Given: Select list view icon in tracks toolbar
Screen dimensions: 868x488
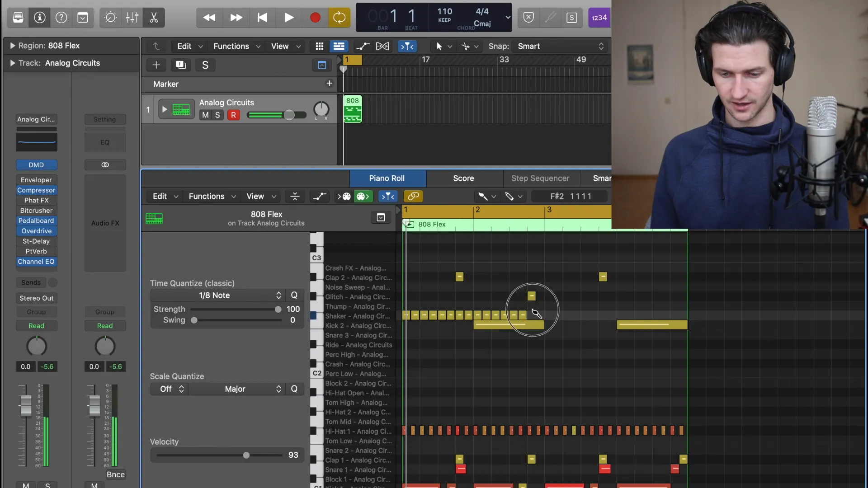Looking at the screenshot, I should (339, 46).
